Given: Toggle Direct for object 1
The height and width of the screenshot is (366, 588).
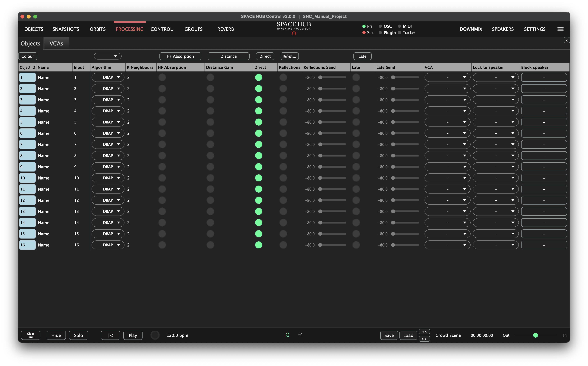Looking at the screenshot, I should tap(258, 78).
